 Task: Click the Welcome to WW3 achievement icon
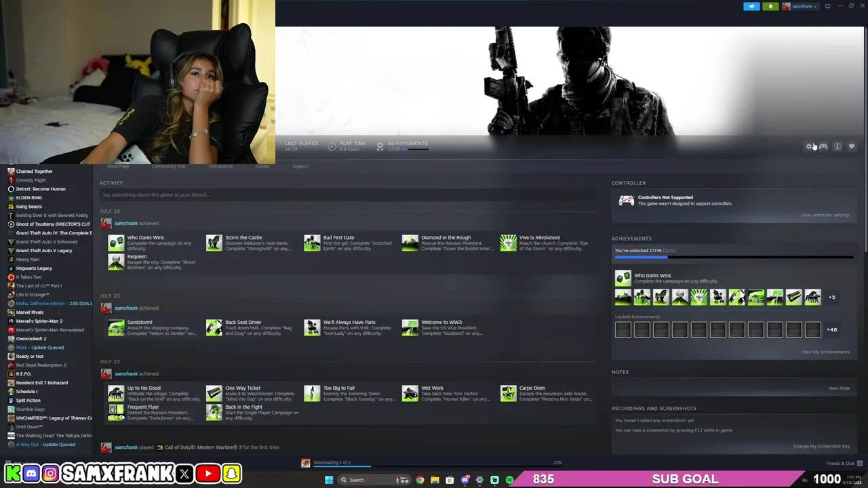click(x=410, y=327)
